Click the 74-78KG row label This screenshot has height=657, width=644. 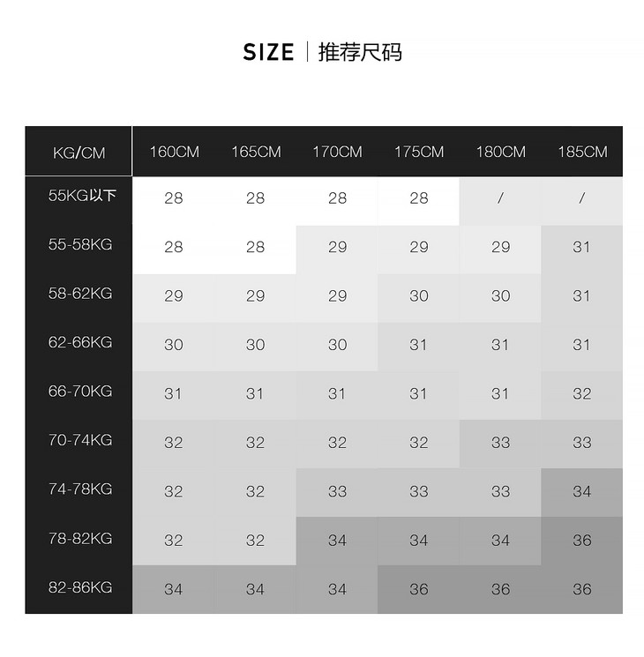pyautogui.click(x=80, y=489)
